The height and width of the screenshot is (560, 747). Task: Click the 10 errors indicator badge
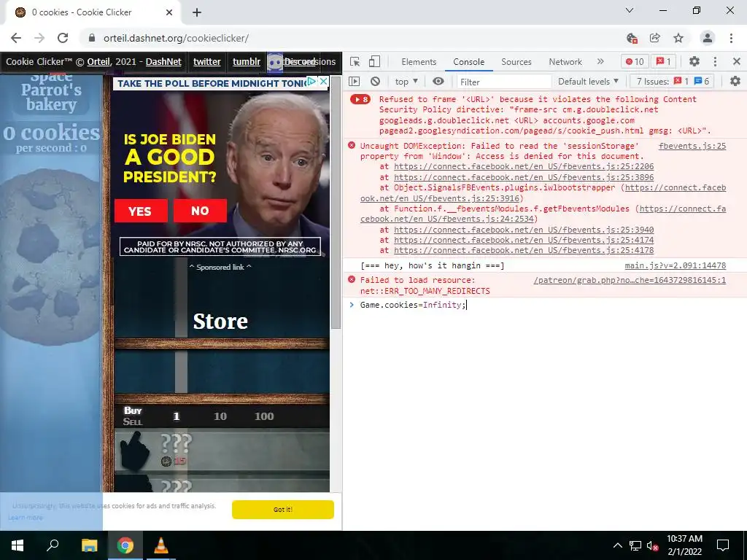coord(635,61)
